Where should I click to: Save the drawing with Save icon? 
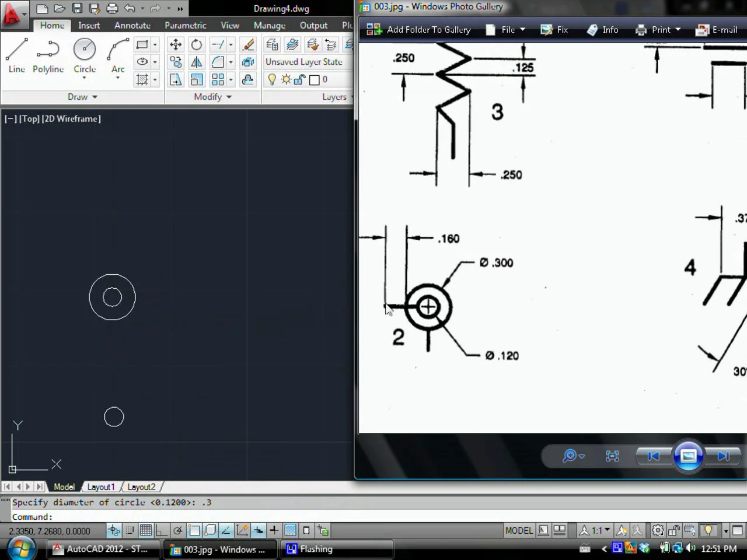(77, 8)
